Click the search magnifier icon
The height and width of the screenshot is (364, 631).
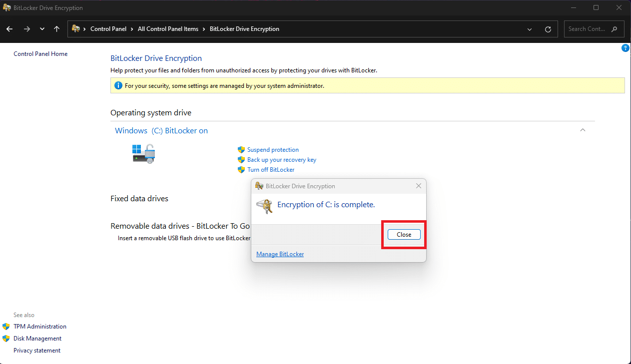point(615,29)
